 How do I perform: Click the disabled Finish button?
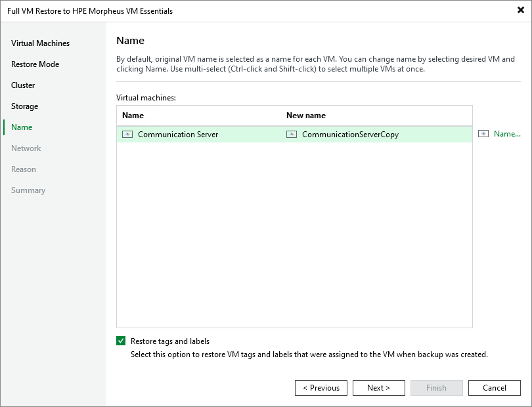(x=437, y=387)
